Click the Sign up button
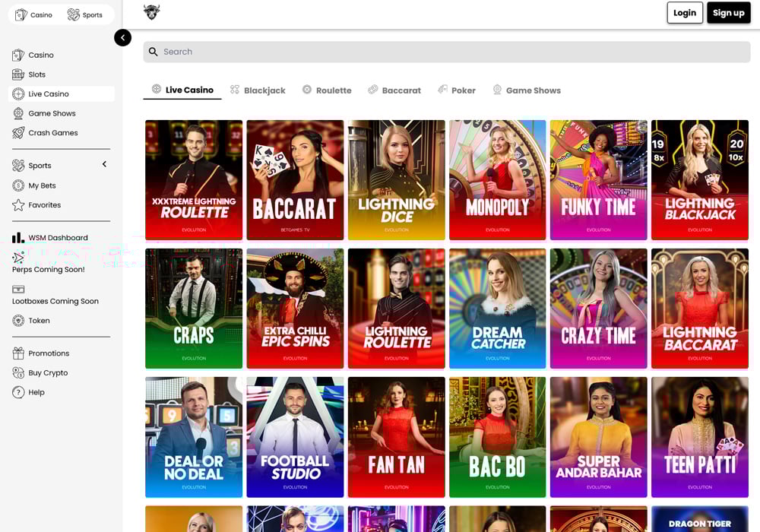This screenshot has height=532, width=760. (729, 13)
